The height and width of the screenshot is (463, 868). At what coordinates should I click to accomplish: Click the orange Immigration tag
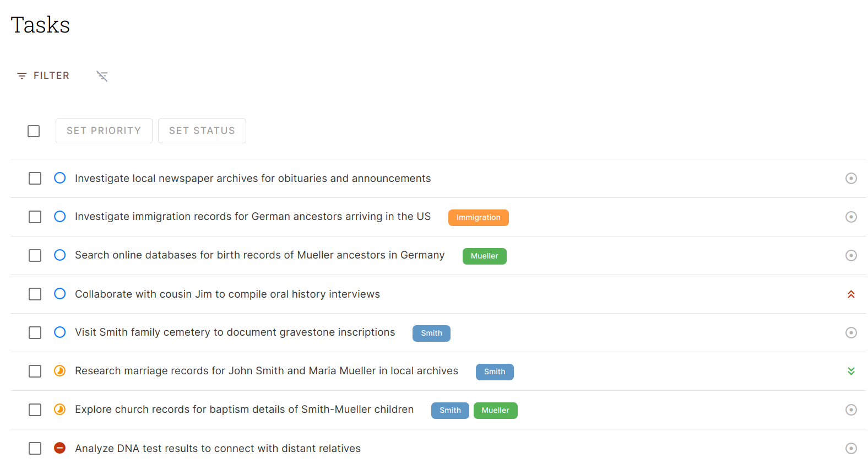[x=479, y=217]
